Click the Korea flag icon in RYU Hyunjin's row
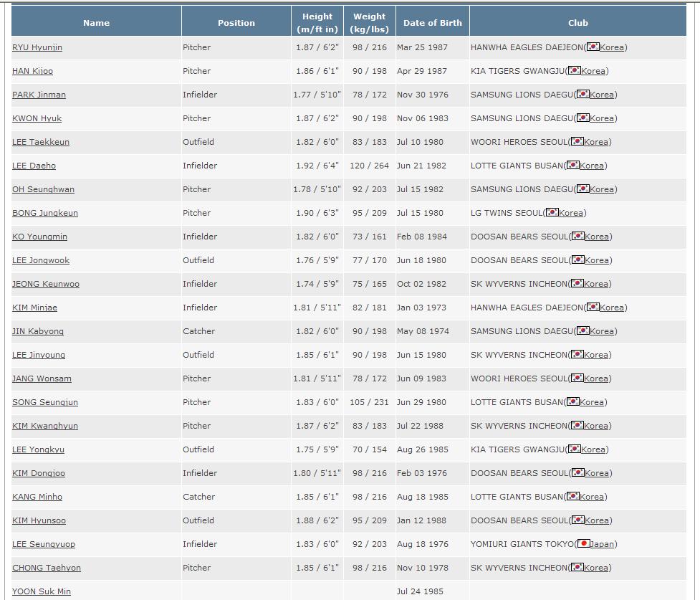700x600 pixels. pyautogui.click(x=593, y=47)
